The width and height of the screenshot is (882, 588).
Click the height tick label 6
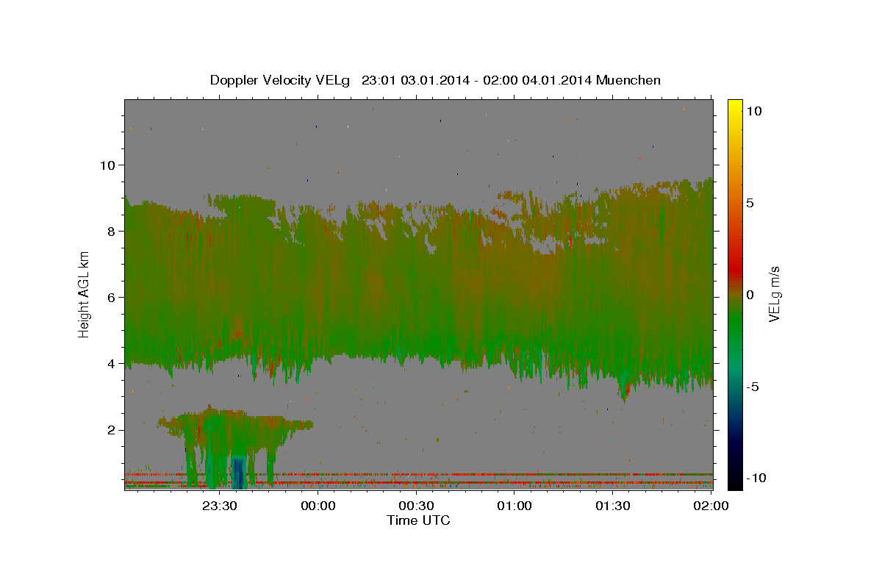pos(112,297)
